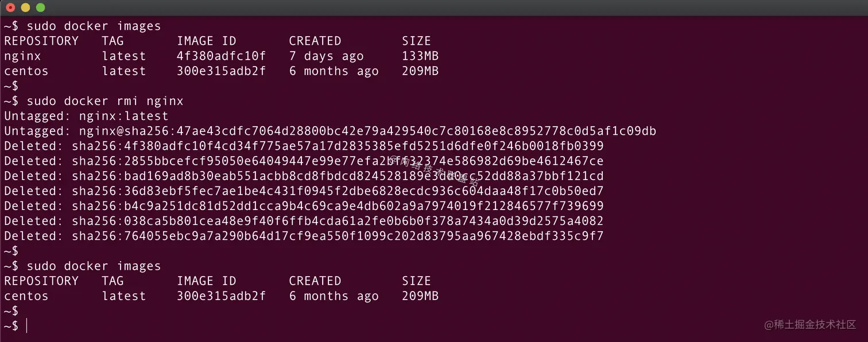Click image ID 4f380adfc10f
Screen dimensions: 868x342
click(222, 56)
